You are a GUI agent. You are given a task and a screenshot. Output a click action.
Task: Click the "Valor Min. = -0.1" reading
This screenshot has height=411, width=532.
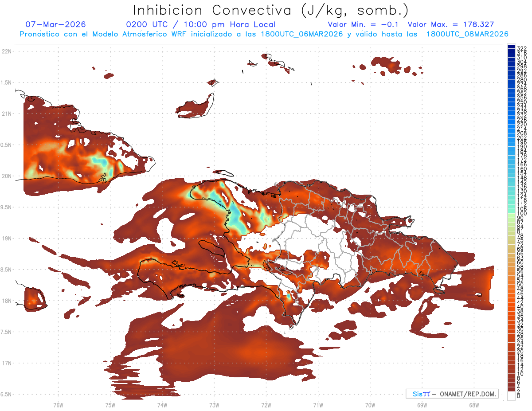(x=364, y=24)
